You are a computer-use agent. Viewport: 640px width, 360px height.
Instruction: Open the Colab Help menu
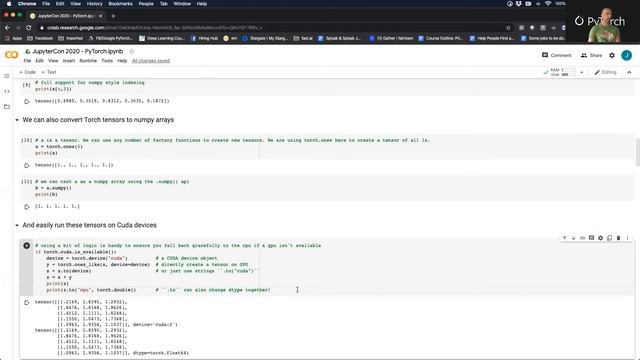122,61
